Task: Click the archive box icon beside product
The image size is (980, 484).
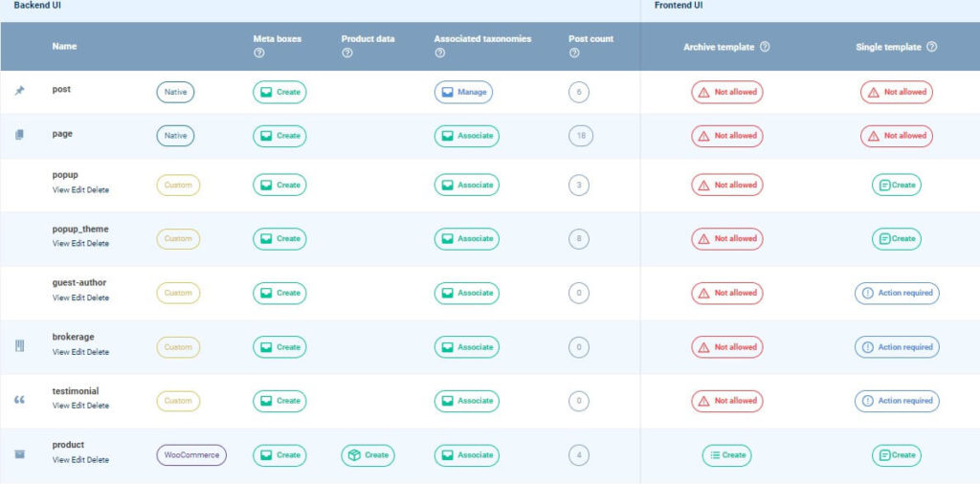Action: (19, 454)
